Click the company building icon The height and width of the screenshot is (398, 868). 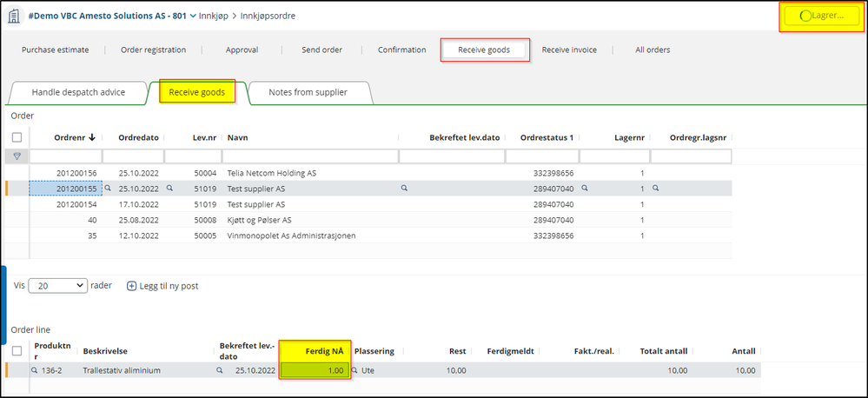(15, 16)
